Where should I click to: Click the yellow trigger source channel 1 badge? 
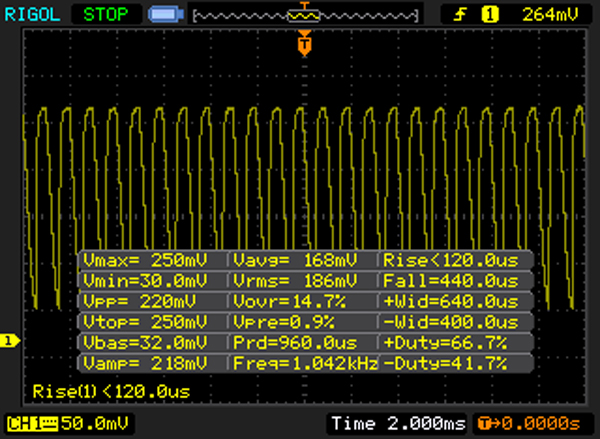[490, 14]
